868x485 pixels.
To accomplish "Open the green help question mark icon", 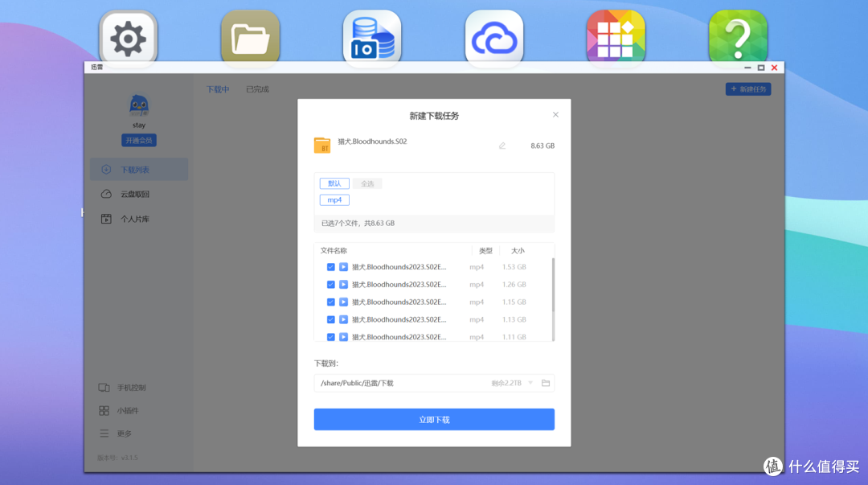I will click(x=738, y=38).
